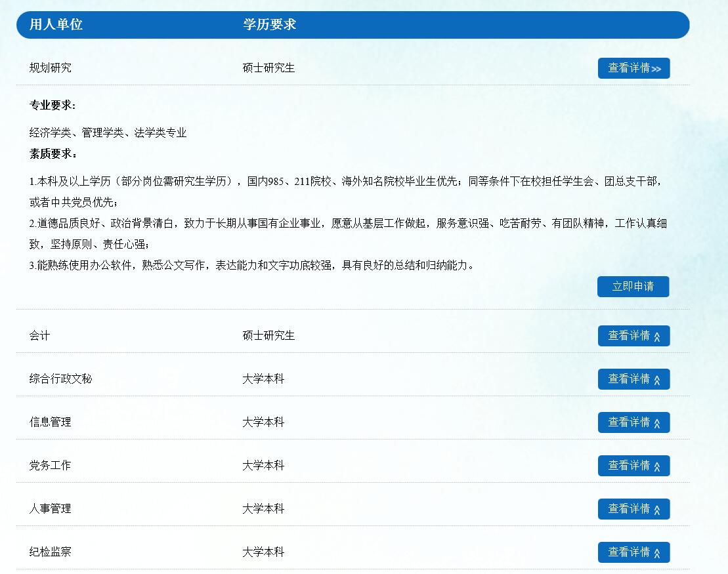Open 查看详情 for 人事管理

(633, 509)
